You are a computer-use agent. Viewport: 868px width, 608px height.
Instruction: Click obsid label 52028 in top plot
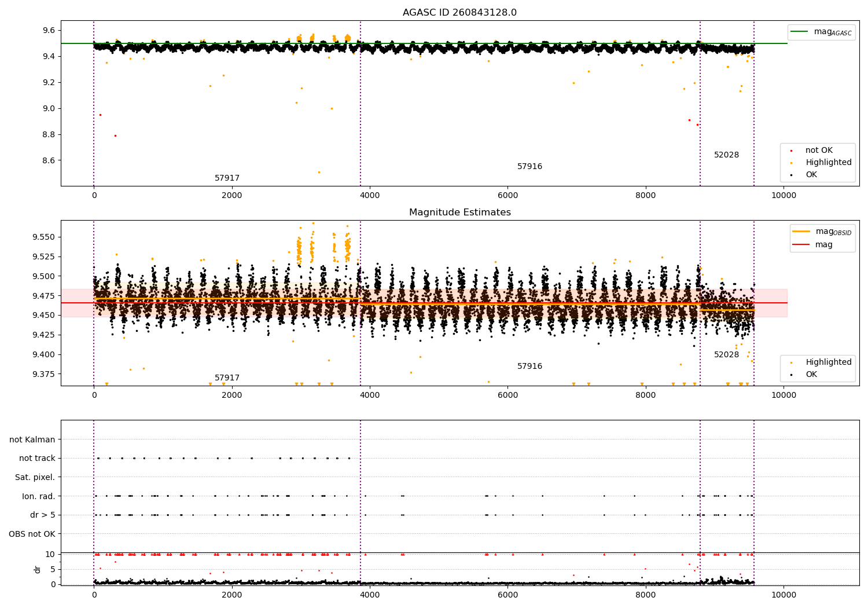coord(726,155)
